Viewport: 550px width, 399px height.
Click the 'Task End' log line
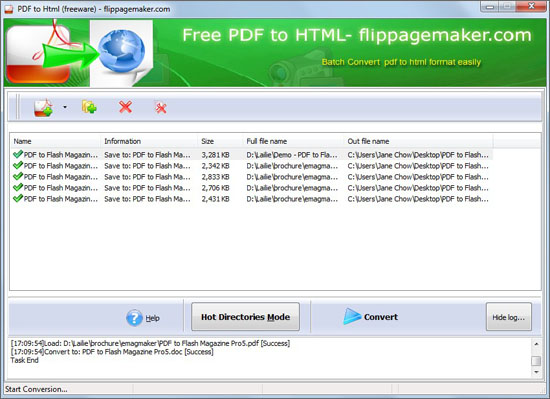(x=25, y=360)
